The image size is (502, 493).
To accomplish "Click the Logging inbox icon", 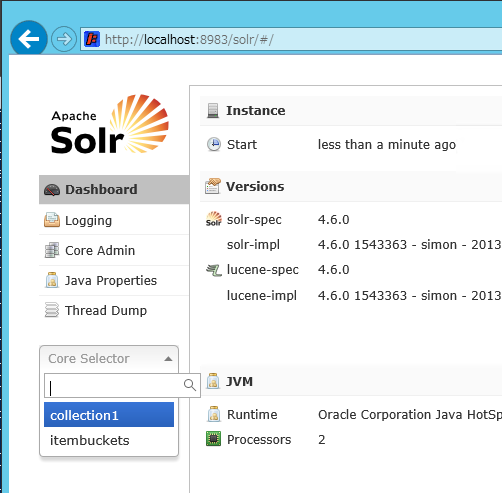I will point(52,220).
